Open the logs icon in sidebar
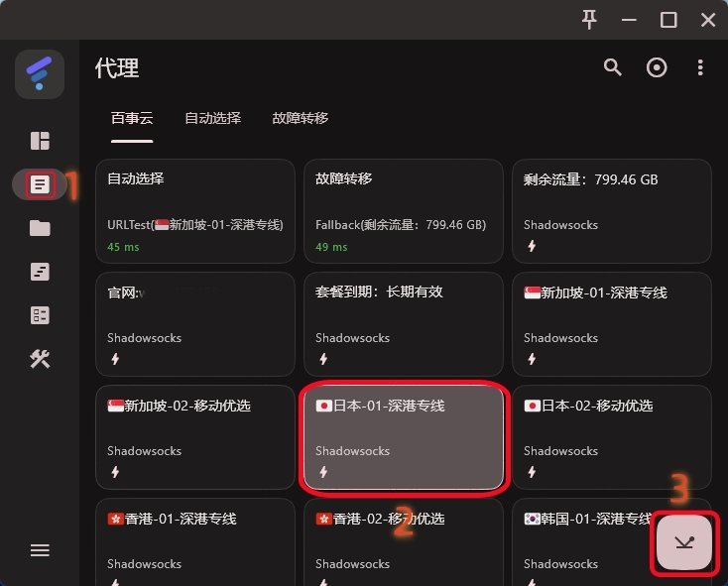The image size is (728, 586). click(40, 272)
